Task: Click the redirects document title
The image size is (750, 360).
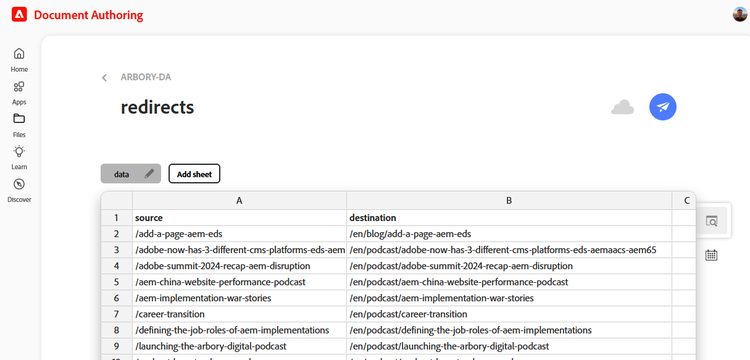Action: 157,107
